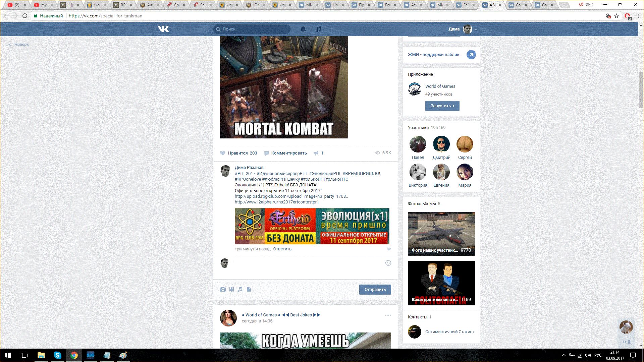Click the comment bubble icon next to Комментировать
The height and width of the screenshot is (362, 644).
pyautogui.click(x=266, y=153)
